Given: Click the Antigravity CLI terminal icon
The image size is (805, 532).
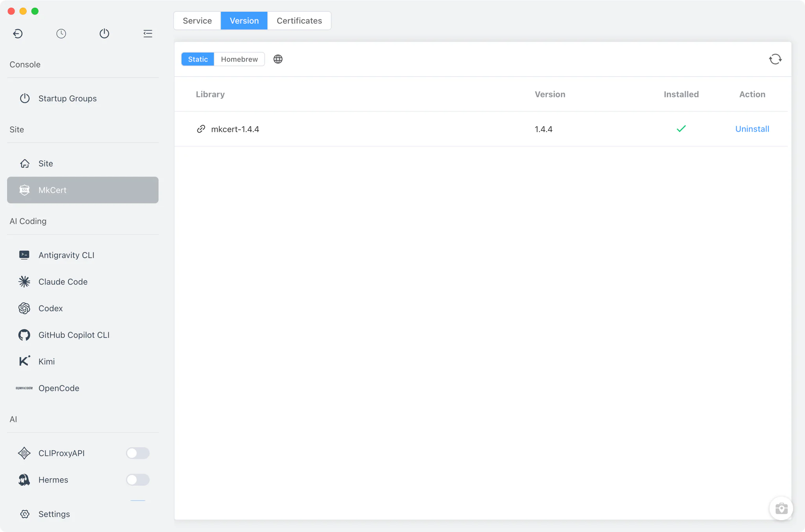Looking at the screenshot, I should coord(24,255).
